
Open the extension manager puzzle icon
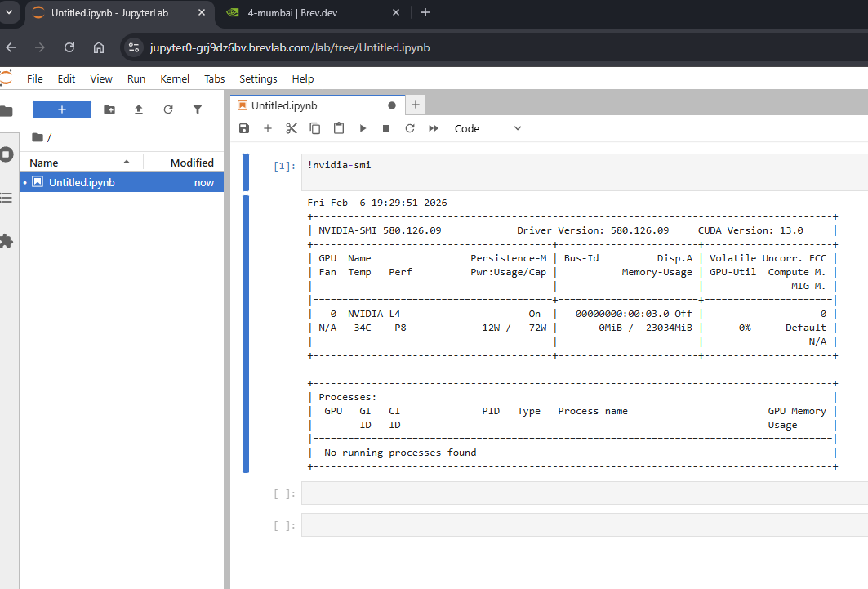7,241
